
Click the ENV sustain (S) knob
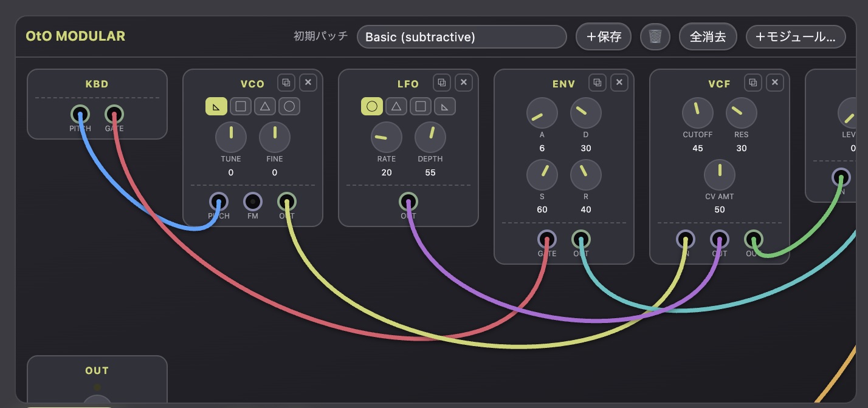pyautogui.click(x=542, y=175)
